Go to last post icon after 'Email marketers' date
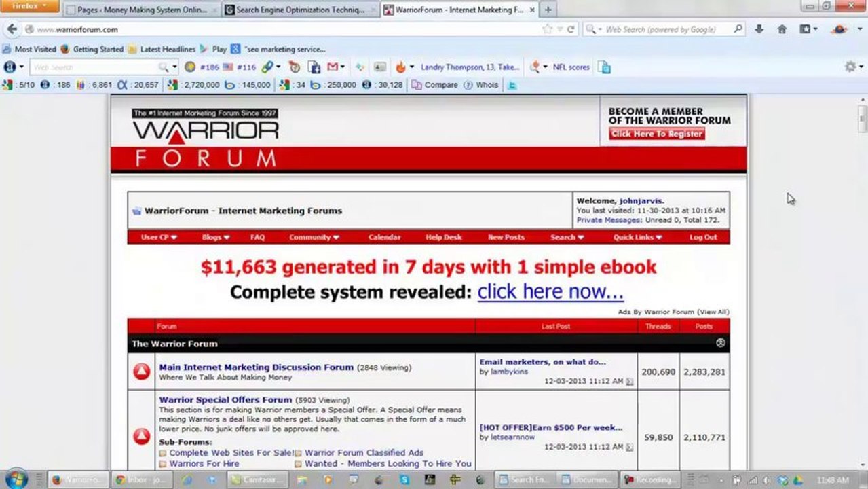This screenshot has height=489, width=868. click(x=629, y=382)
